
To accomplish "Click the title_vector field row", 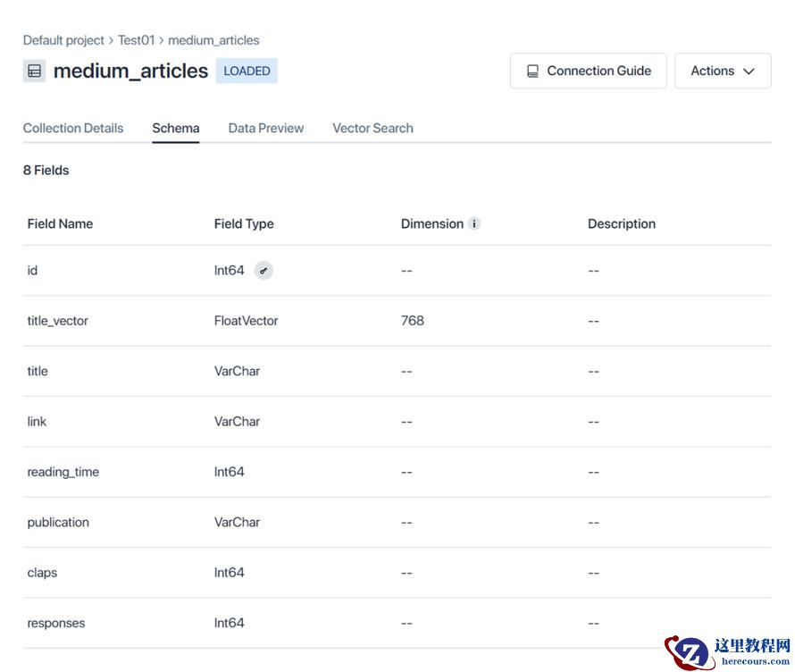I will tap(58, 321).
